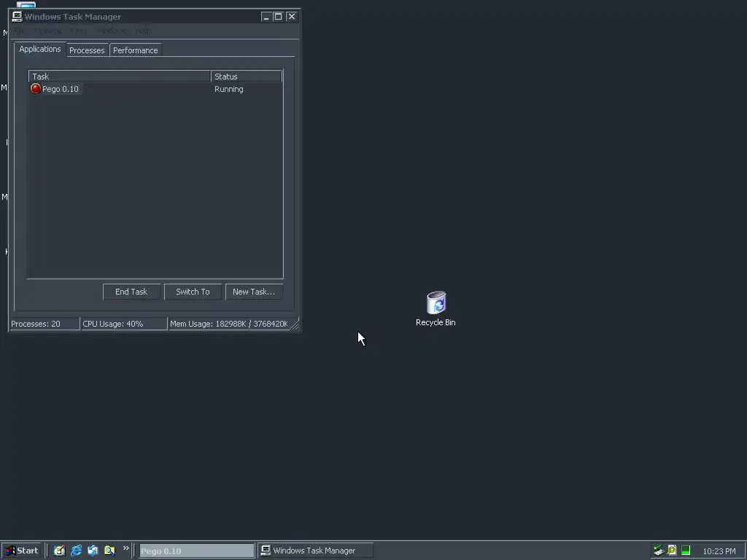This screenshot has width=747, height=560.
Task: Sort applications by the Status column header
Action: (x=247, y=76)
